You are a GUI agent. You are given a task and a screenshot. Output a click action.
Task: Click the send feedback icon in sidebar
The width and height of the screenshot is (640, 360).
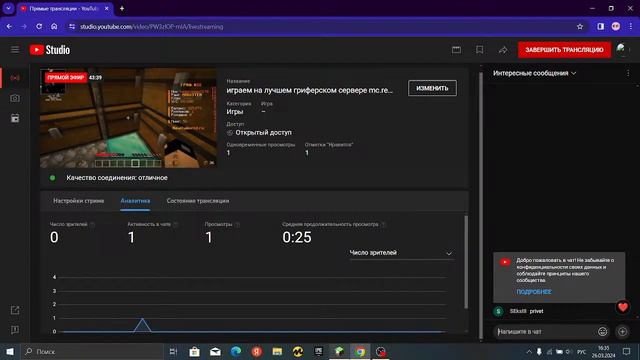[x=15, y=330]
